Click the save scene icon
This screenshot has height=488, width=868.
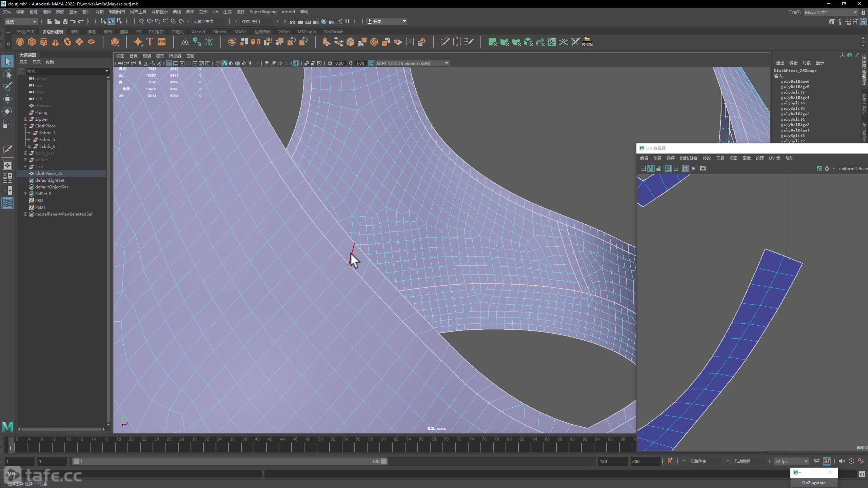point(65,21)
